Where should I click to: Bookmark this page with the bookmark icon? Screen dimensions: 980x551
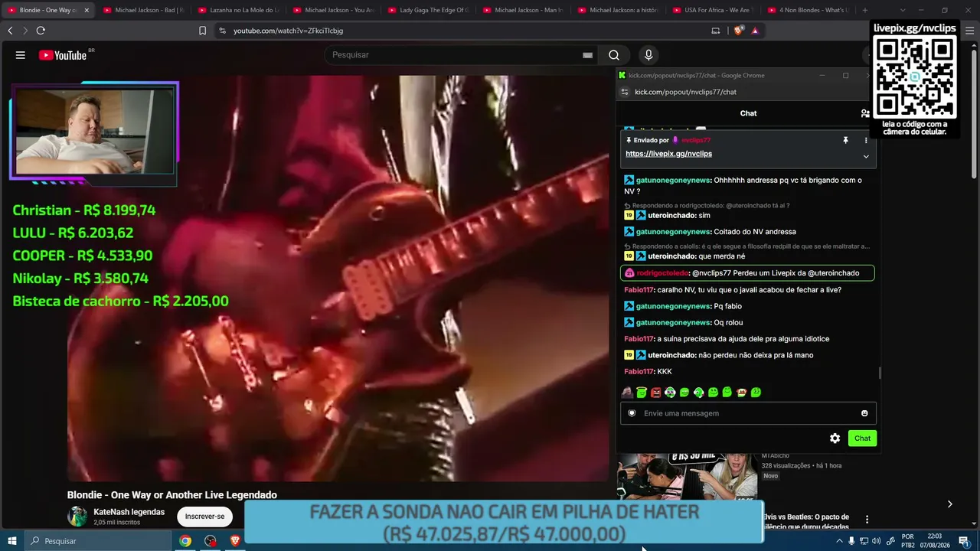(202, 31)
